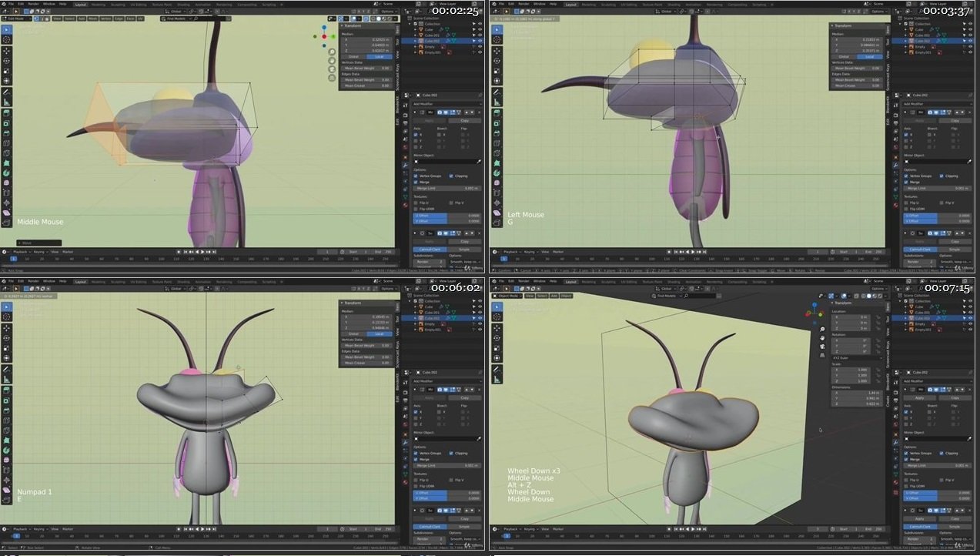
Task: Uncheck Merge option in 00:02:25 frame
Action: [x=416, y=183]
